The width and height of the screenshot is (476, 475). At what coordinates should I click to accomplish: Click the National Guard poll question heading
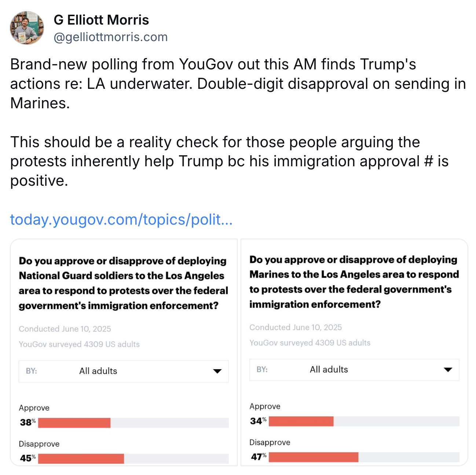pyautogui.click(x=124, y=283)
